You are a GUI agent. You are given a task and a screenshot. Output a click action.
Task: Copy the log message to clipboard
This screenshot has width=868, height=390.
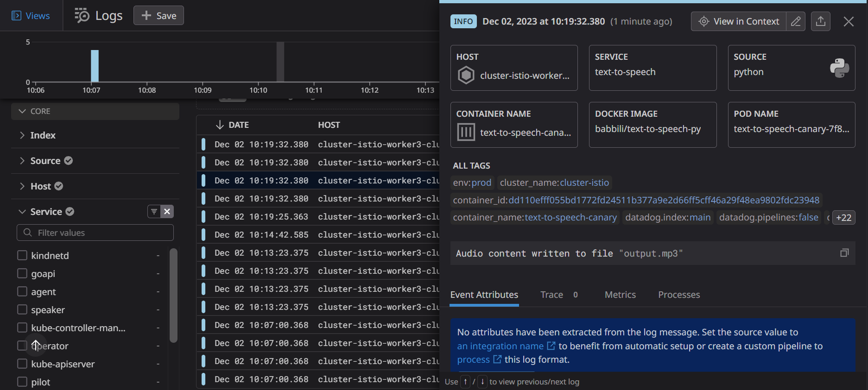tap(844, 253)
